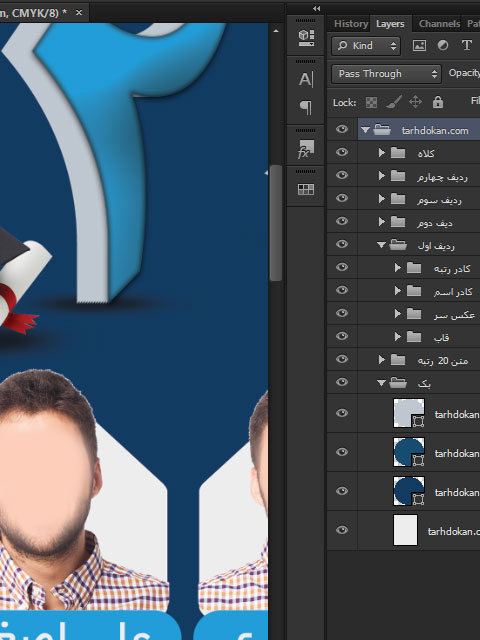Select dark navy smart object thumbnail
The height and width of the screenshot is (640, 480).
(409, 491)
